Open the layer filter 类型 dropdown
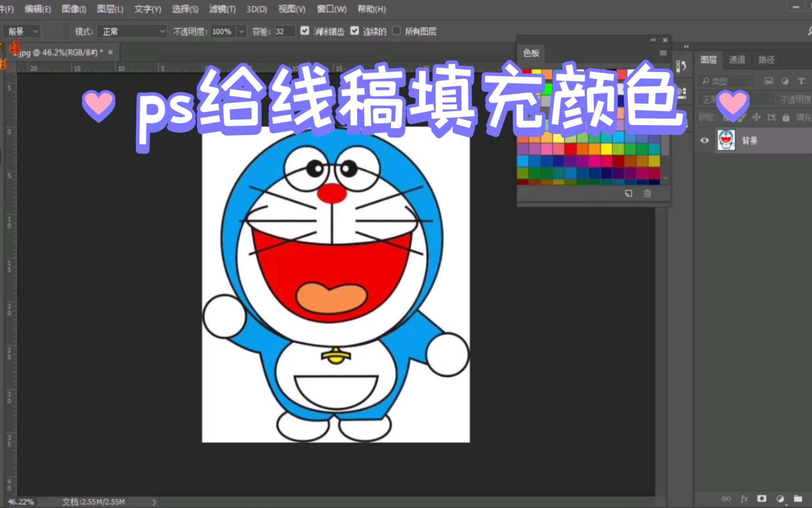812x508 pixels. (x=726, y=81)
